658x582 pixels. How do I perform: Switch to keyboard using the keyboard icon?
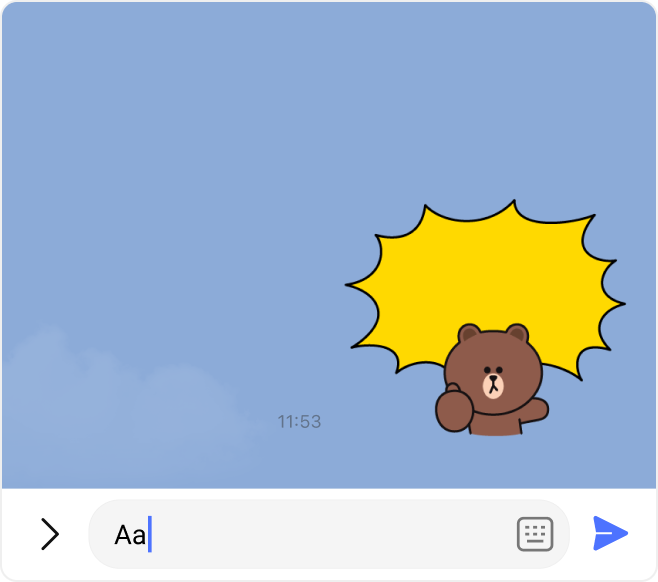pos(535,534)
